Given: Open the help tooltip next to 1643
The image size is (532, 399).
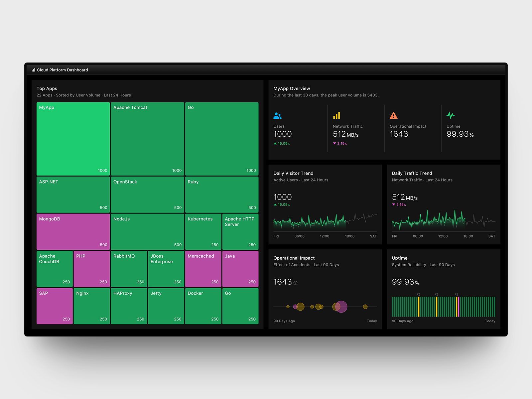Looking at the screenshot, I should (x=295, y=282).
